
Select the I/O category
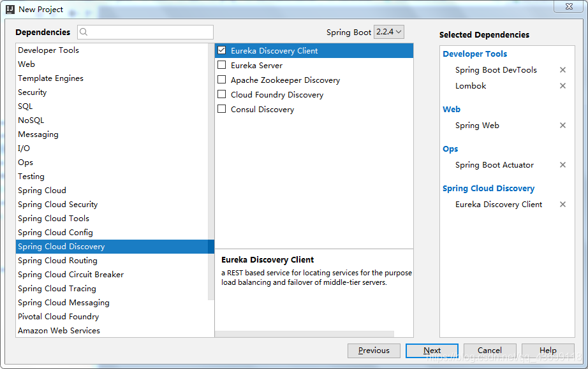[x=112, y=148]
